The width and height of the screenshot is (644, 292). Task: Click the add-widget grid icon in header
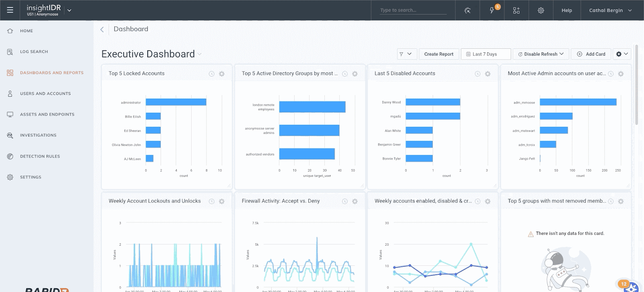[516, 10]
